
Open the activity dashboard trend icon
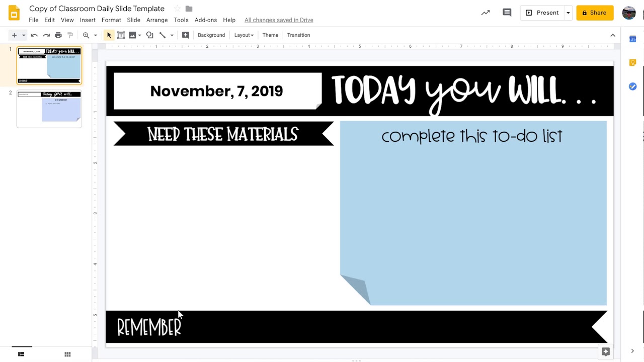coord(486,13)
